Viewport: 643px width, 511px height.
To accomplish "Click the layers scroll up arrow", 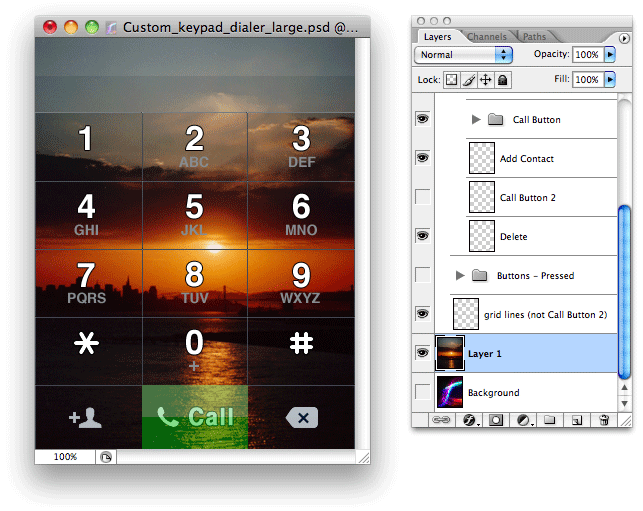I will pyautogui.click(x=624, y=388).
